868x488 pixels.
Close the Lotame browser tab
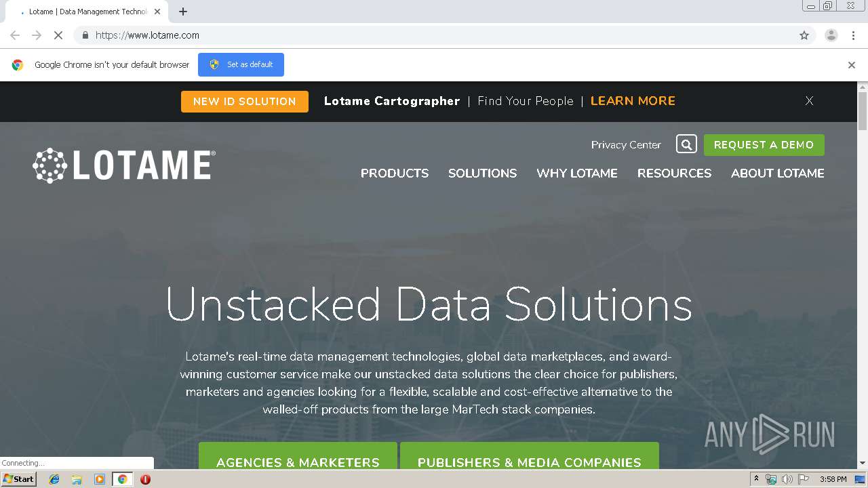[x=157, y=12]
